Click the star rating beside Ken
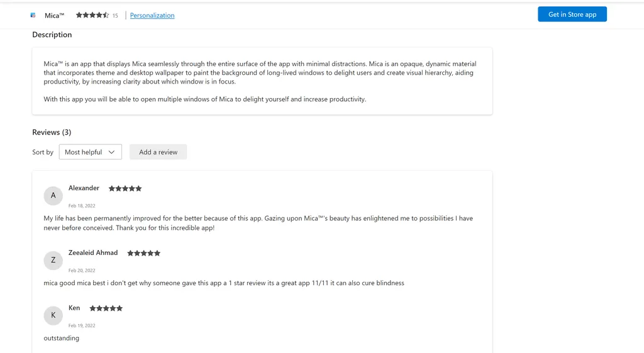The image size is (644, 353). pos(106,308)
